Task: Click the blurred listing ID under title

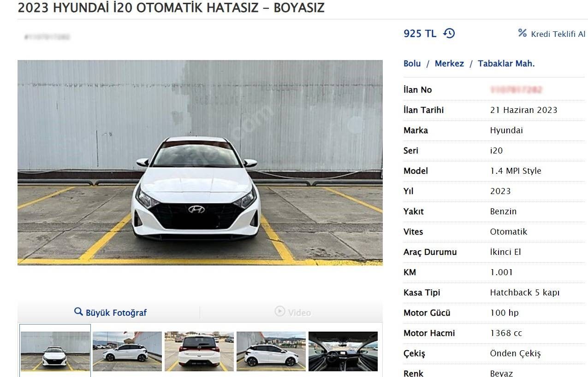Action: click(47, 37)
